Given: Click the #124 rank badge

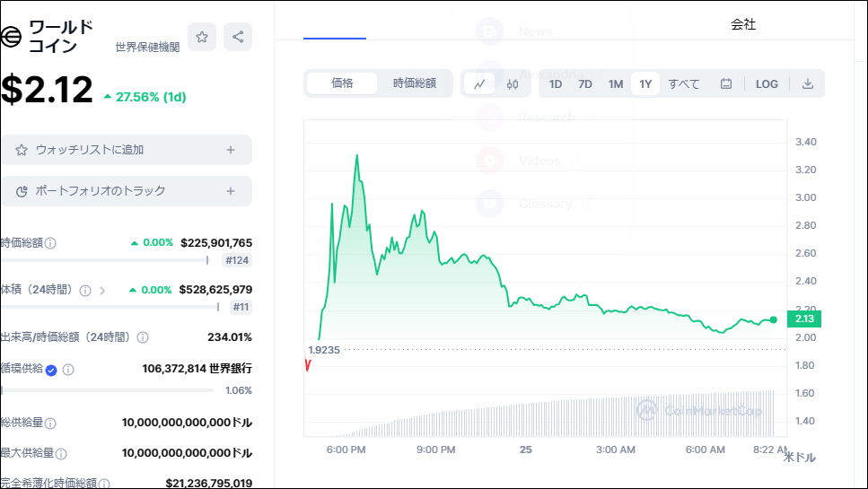Looking at the screenshot, I should coord(237,260).
